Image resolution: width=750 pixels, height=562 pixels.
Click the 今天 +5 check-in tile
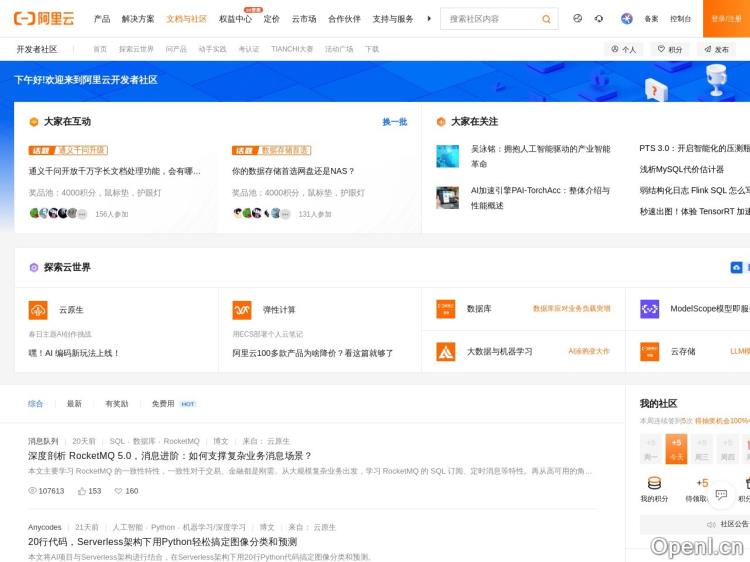coord(676,449)
